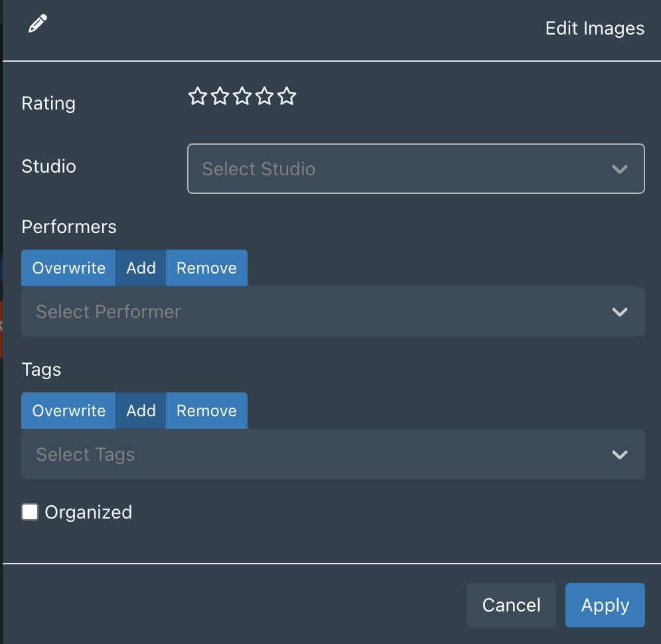This screenshot has width=661, height=644.
Task: Apply the image edits
Action: pos(605,605)
